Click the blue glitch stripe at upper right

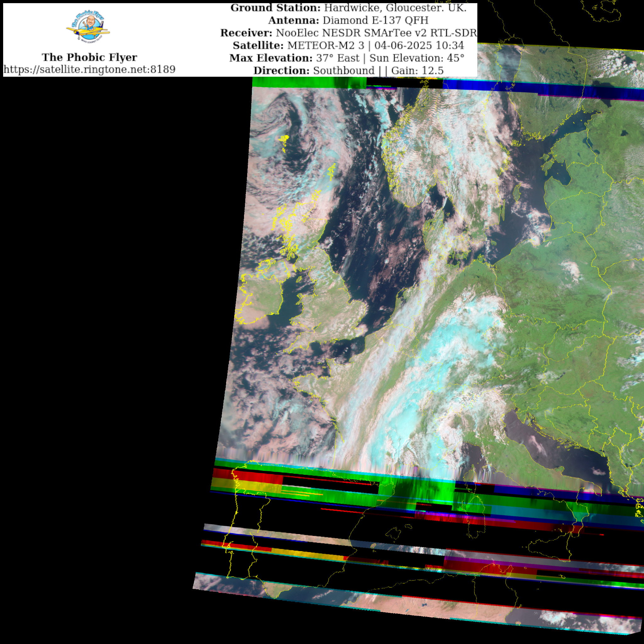[533, 87]
